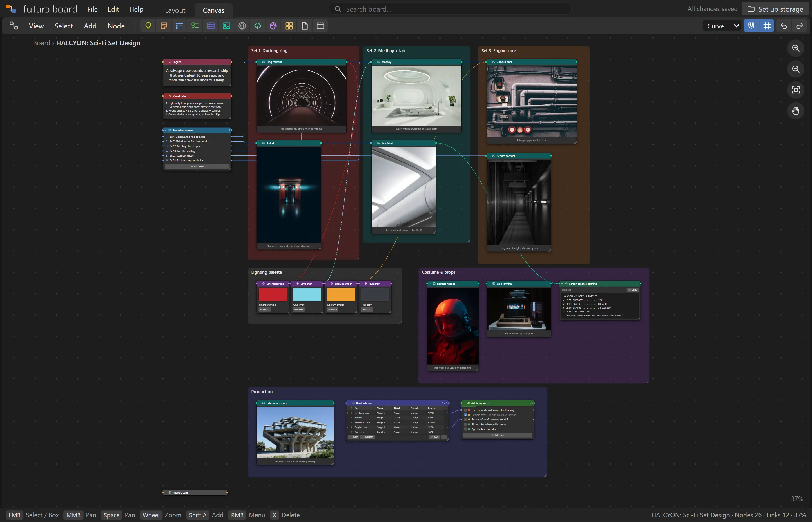Add a bullet list node from toolbar
The height and width of the screenshot is (522, 812).
pyautogui.click(x=179, y=26)
